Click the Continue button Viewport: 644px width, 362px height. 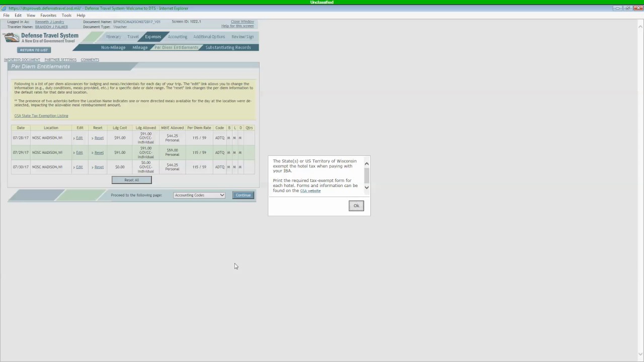243,195
